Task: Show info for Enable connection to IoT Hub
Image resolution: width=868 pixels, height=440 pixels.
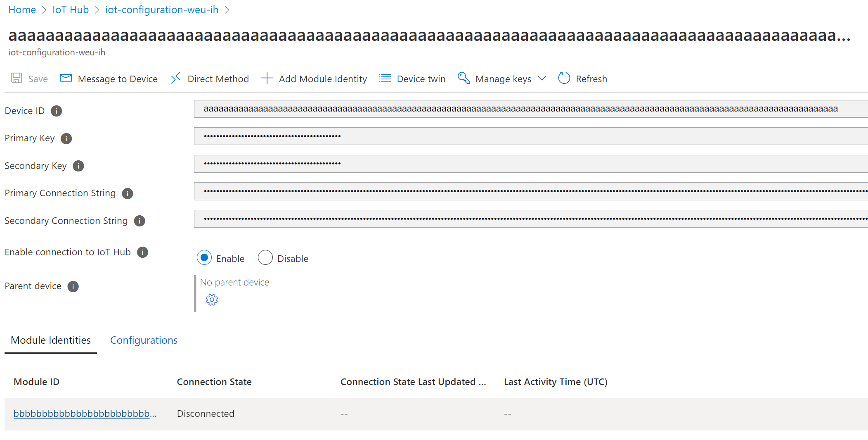Action: (143, 252)
